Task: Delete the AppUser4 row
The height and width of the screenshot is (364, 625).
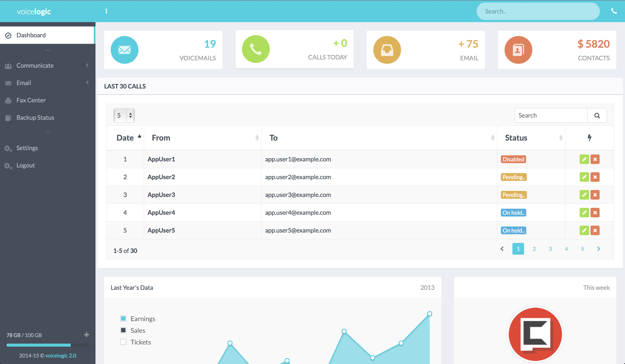Action: (x=595, y=213)
